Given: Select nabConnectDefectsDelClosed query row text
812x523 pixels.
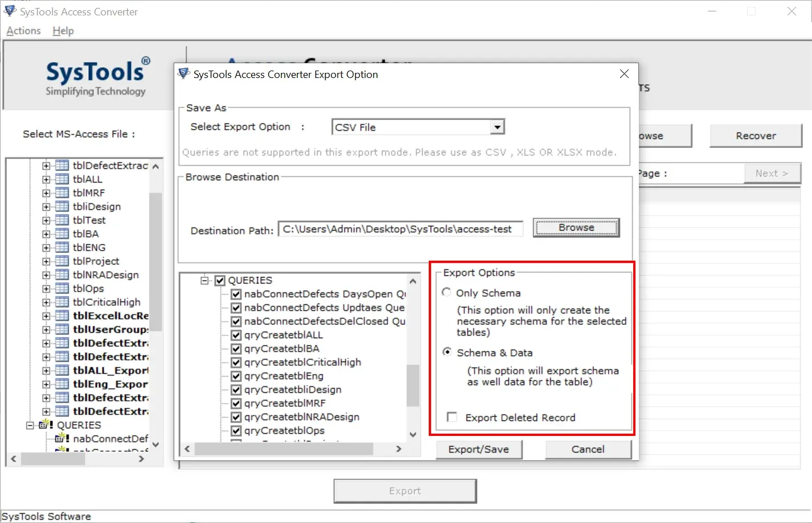Looking at the screenshot, I should (325, 322).
